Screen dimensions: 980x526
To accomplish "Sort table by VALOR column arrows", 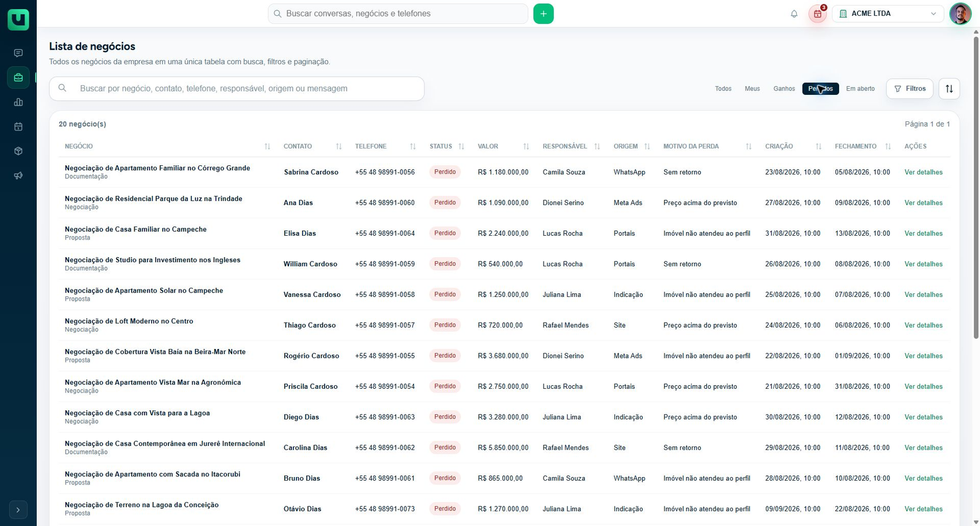I will point(526,146).
